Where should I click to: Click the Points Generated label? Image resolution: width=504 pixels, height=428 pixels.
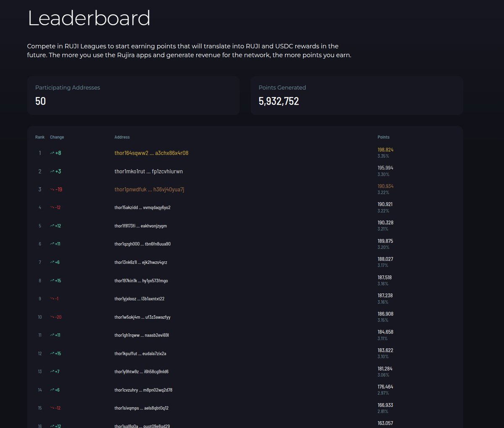282,88
